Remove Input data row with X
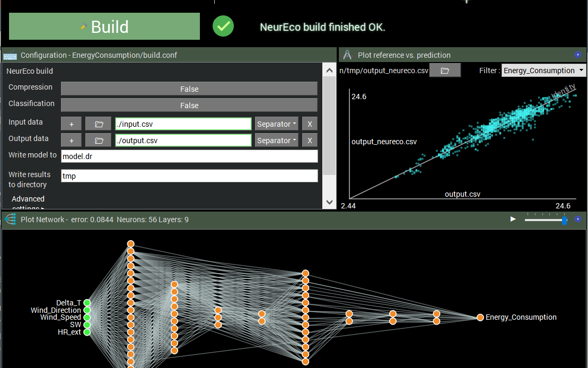Screen dimensions: 588x368 pos(310,124)
